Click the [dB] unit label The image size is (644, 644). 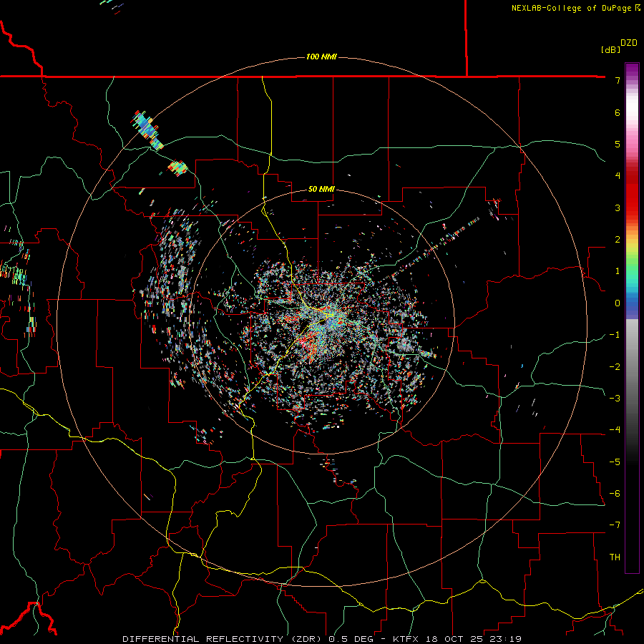point(610,49)
